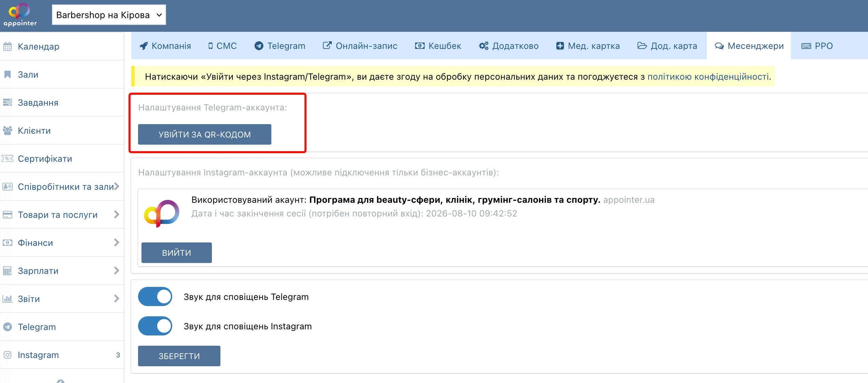Open Завдання in the sidebar
Image resolution: width=868 pixels, height=383 pixels.
[x=62, y=103]
